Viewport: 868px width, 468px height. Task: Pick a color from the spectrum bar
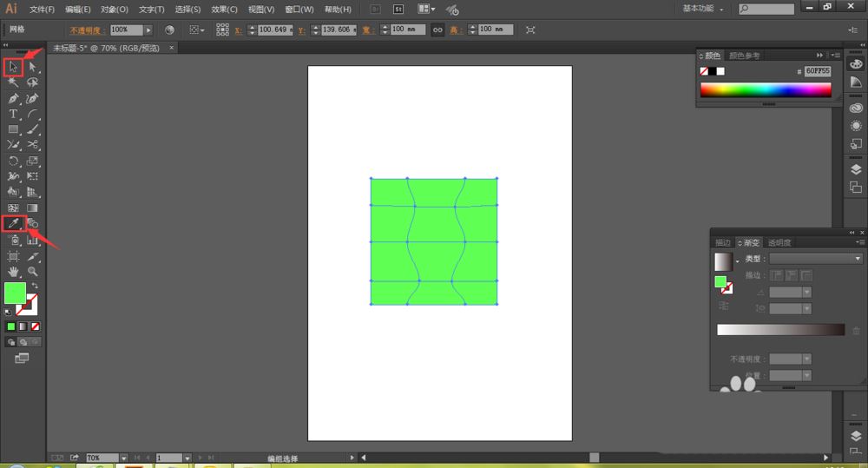coord(766,89)
